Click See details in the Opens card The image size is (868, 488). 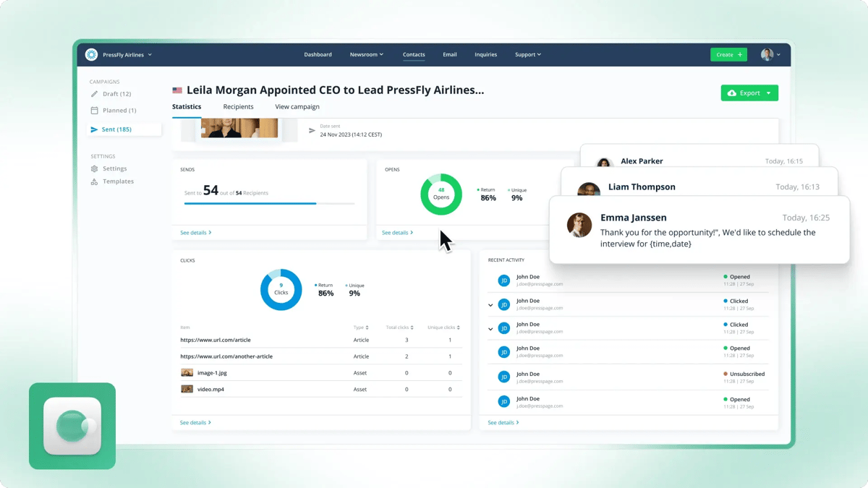pos(398,233)
